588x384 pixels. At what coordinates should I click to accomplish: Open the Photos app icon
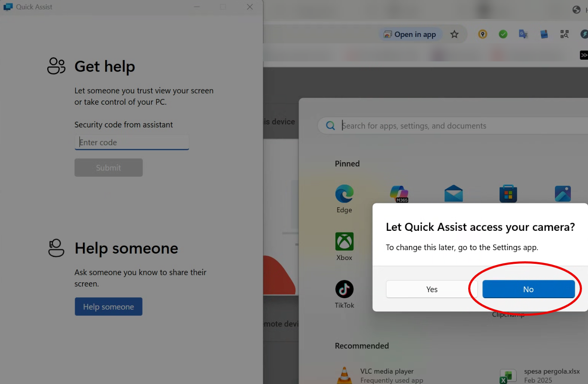pos(562,194)
